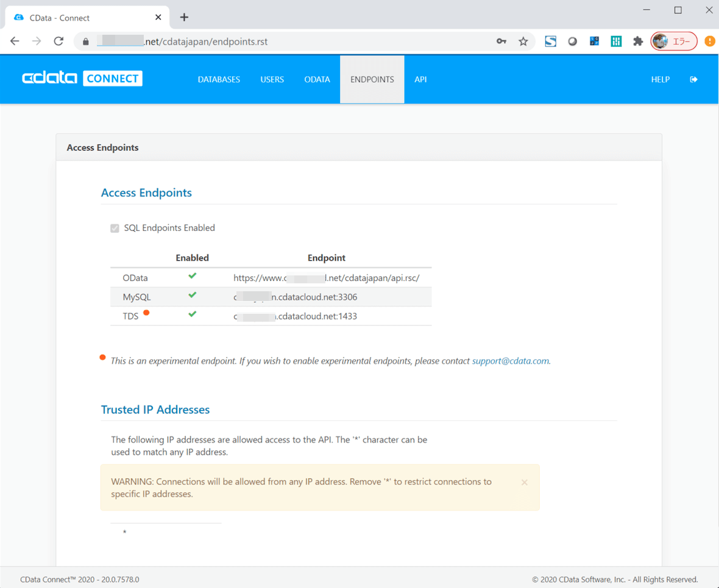Click the browser back arrow
The image size is (719, 588).
coord(15,41)
